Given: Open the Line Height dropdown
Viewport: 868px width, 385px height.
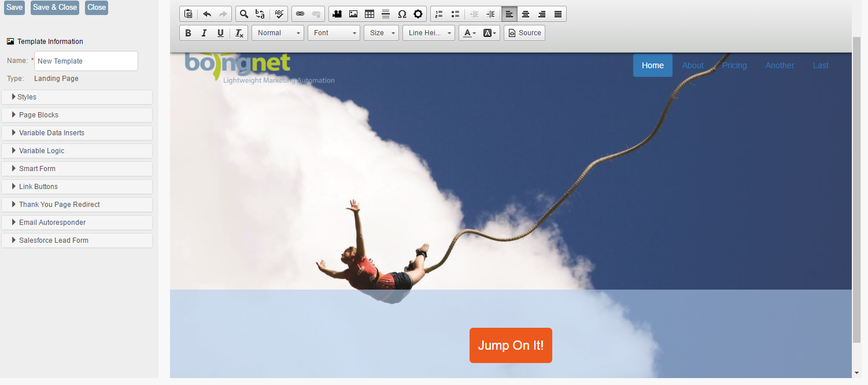Looking at the screenshot, I should point(429,33).
